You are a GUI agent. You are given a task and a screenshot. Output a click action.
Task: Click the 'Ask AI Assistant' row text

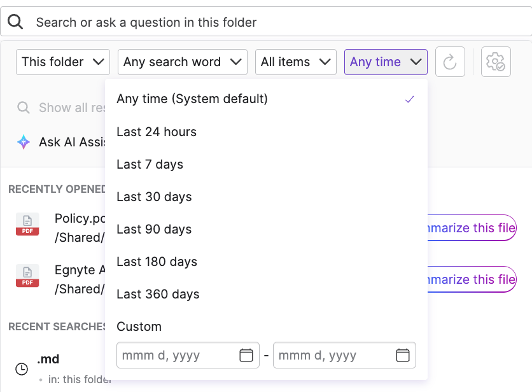pyautogui.click(x=73, y=142)
